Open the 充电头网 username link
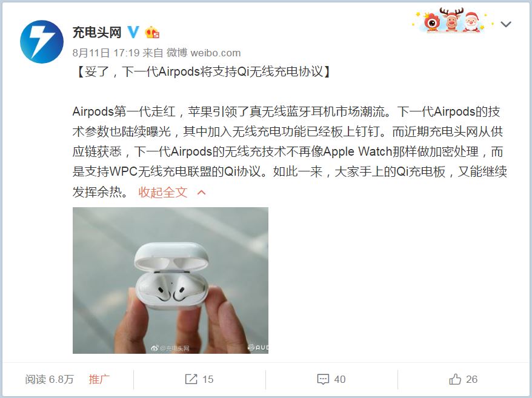The height and width of the screenshot is (398, 532). pos(97,33)
